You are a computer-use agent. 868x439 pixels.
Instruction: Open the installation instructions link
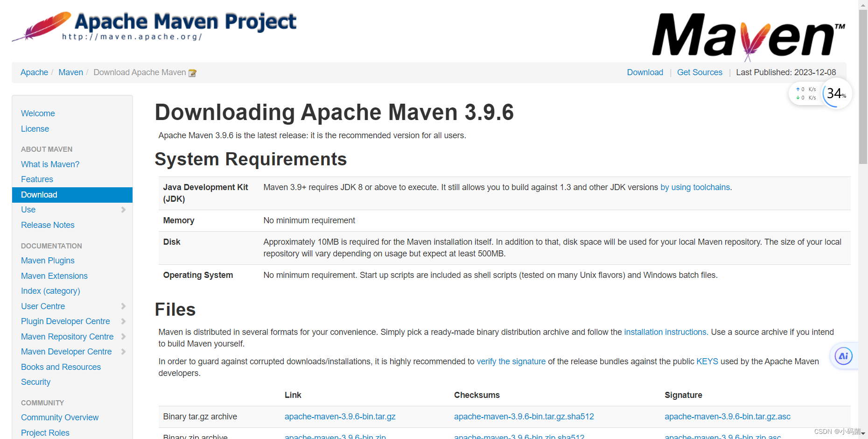coord(665,332)
